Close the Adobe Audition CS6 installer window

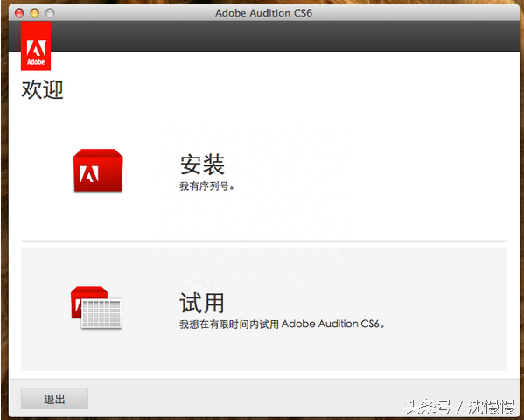[x=19, y=13]
